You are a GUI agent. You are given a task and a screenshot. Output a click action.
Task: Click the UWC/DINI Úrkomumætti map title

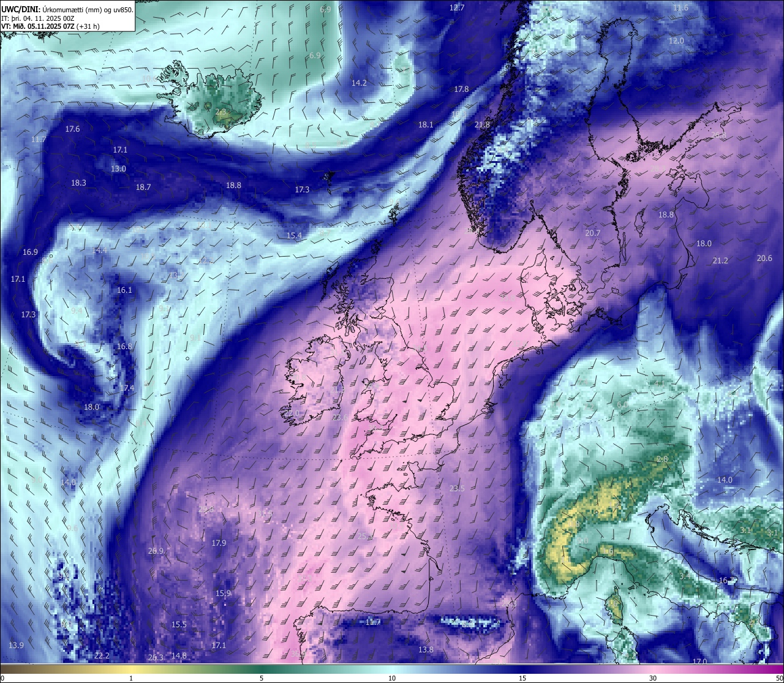click(x=67, y=10)
